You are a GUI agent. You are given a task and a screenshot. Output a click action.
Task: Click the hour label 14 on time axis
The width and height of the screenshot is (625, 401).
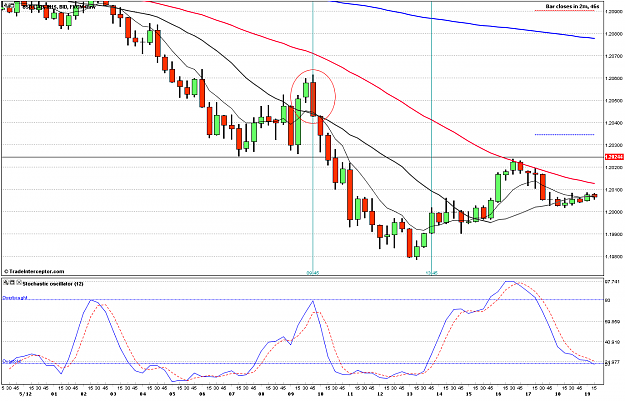439,393
